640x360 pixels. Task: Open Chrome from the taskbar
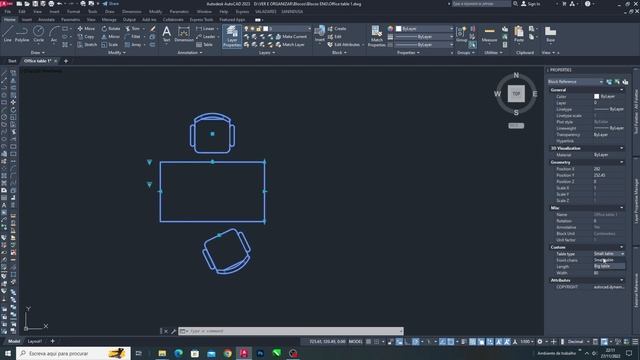pyautogui.click(x=227, y=353)
